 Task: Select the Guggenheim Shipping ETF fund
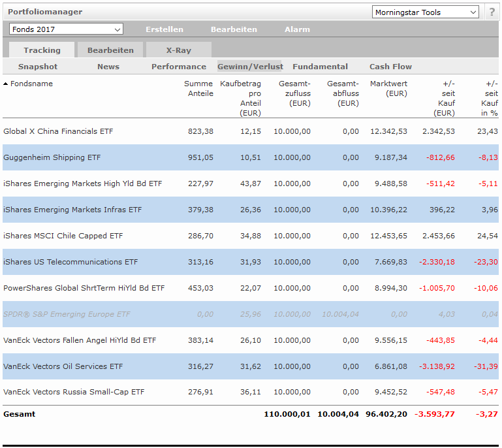pos(52,157)
